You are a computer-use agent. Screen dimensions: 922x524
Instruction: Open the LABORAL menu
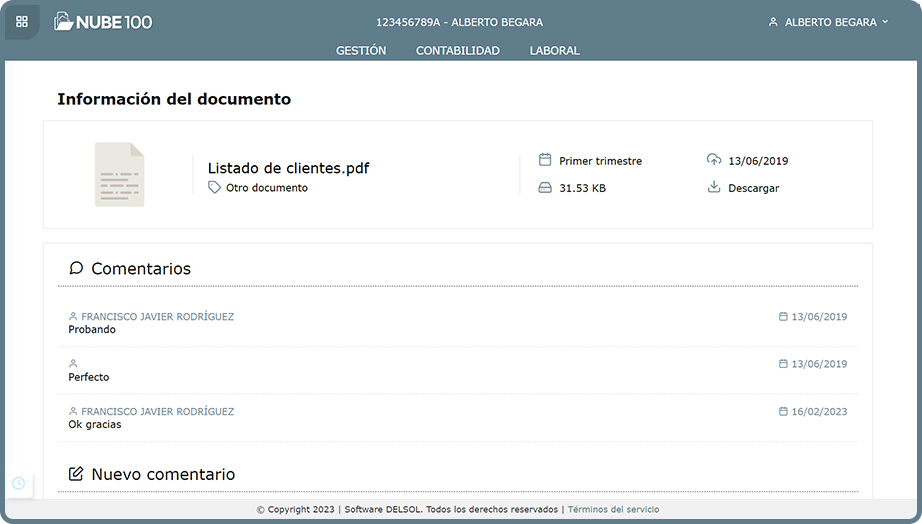pos(554,50)
